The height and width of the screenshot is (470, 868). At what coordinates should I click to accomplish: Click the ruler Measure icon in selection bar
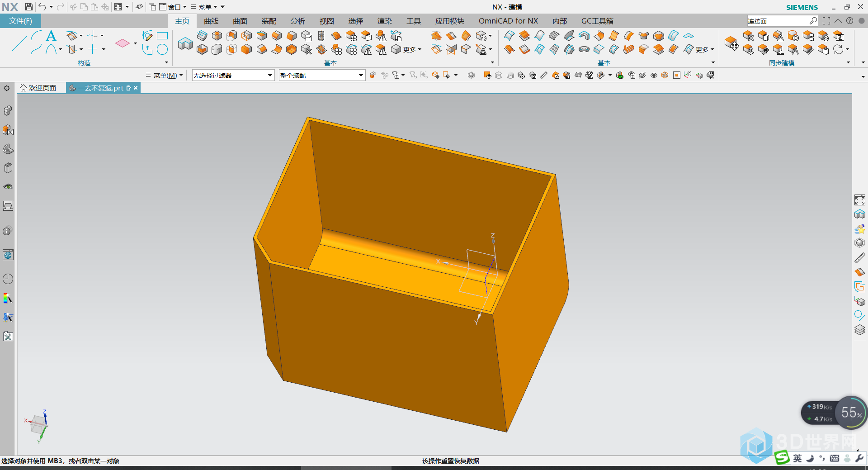544,75
